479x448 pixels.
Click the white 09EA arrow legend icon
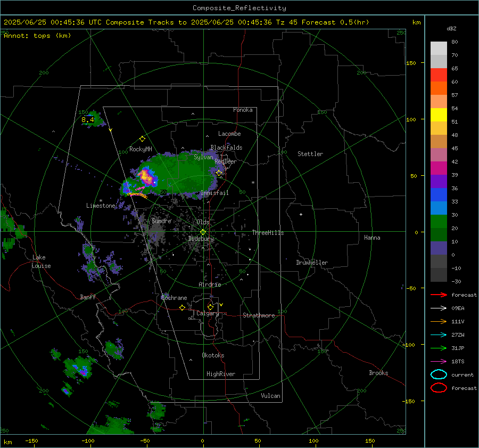coord(439,308)
